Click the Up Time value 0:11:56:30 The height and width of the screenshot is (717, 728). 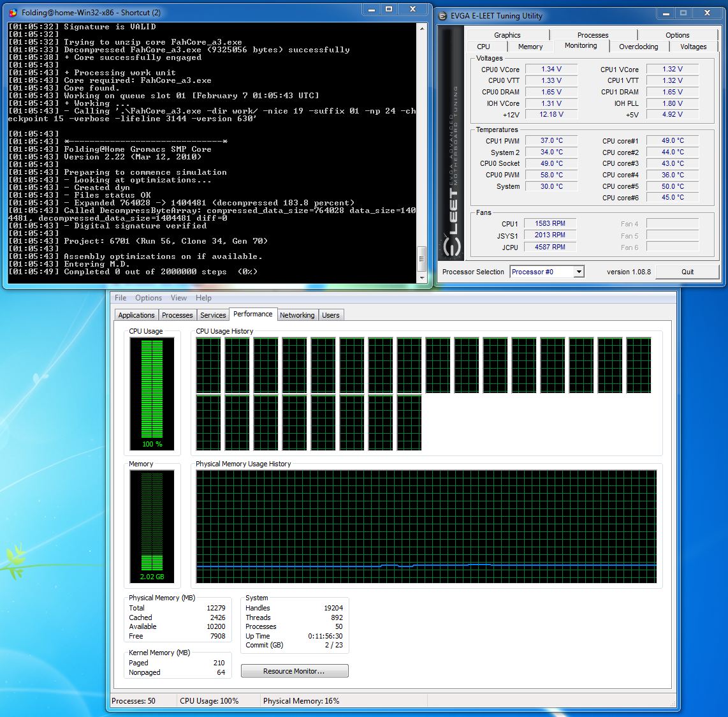[325, 636]
